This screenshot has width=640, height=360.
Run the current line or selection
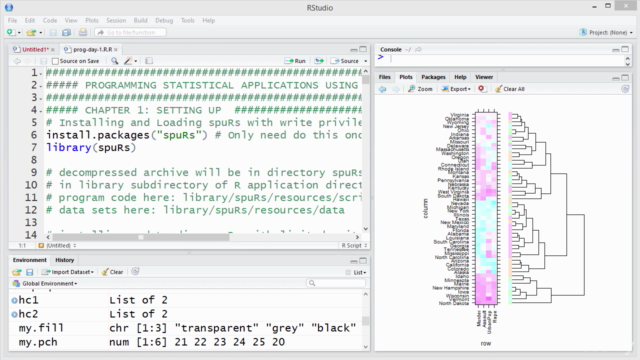(x=295, y=61)
